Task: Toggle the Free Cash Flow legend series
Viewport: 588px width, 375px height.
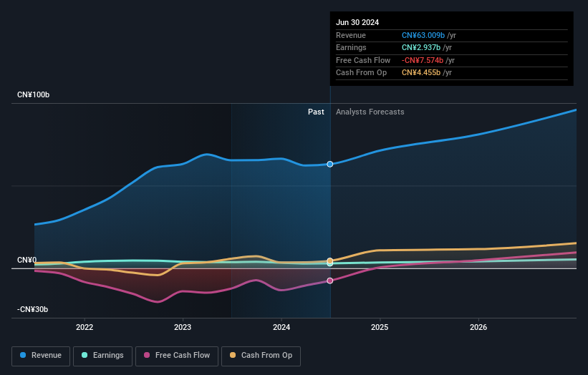Action: [x=177, y=356]
